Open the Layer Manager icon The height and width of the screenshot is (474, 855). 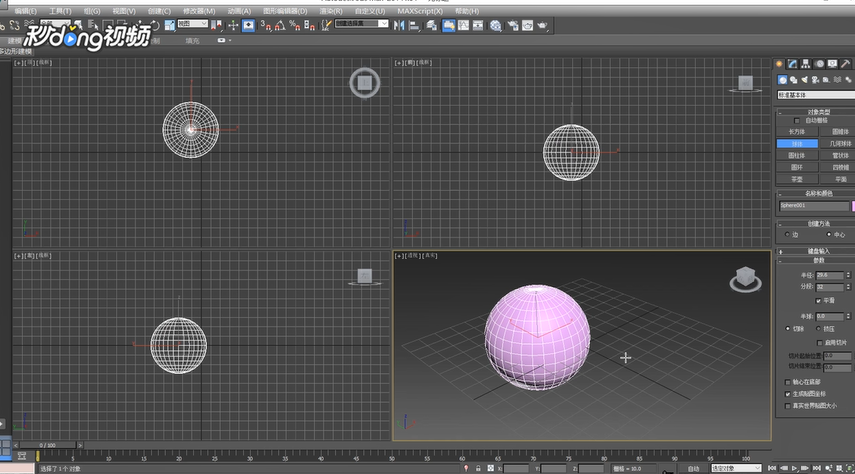click(431, 25)
